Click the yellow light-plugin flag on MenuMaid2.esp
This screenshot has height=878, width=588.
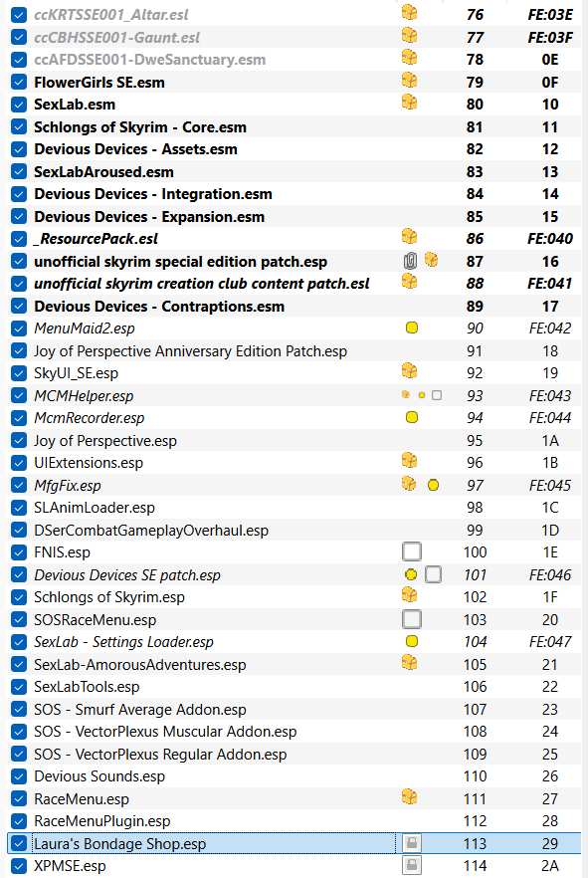pos(412,329)
